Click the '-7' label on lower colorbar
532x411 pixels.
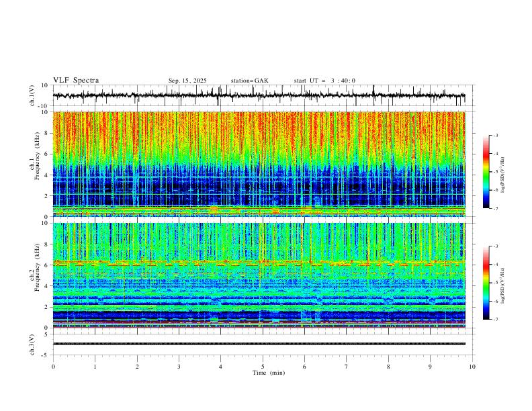(x=495, y=320)
